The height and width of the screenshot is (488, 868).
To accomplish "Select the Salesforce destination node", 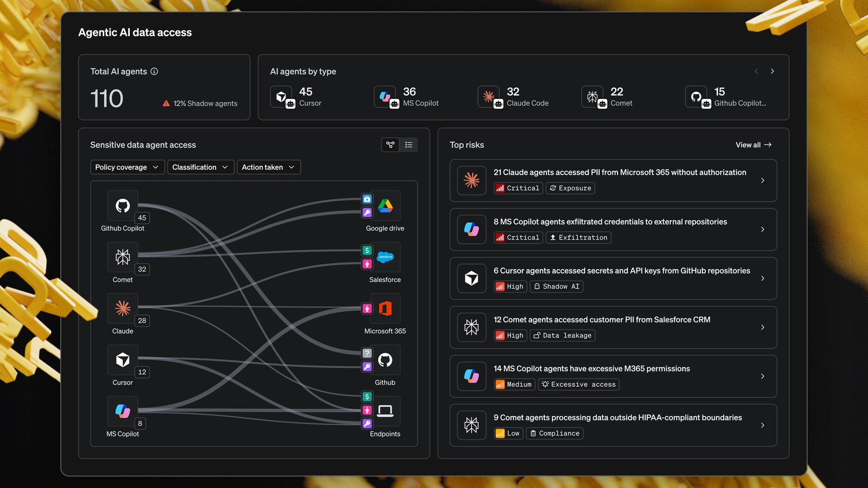I will 385,257.
